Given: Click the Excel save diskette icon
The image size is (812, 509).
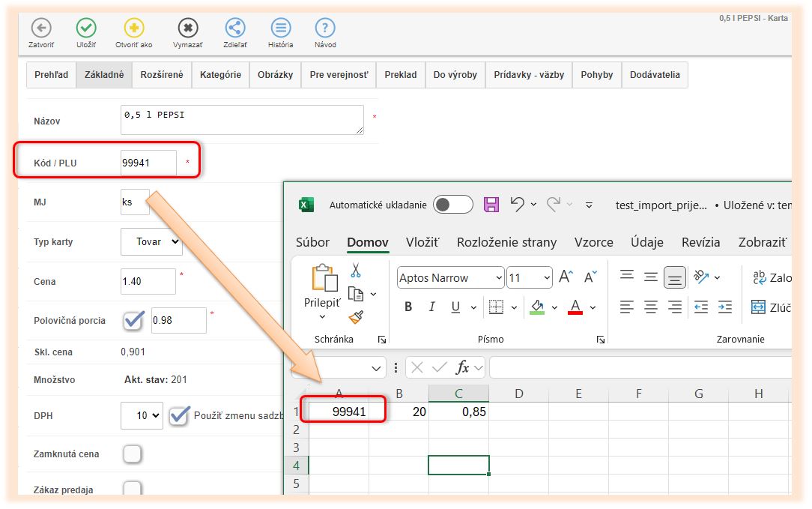Looking at the screenshot, I should coord(491,205).
